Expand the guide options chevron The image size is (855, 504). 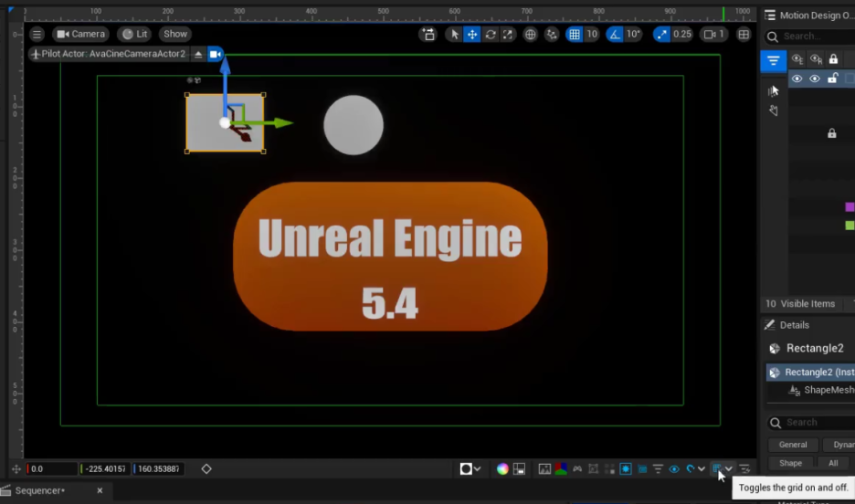point(702,468)
